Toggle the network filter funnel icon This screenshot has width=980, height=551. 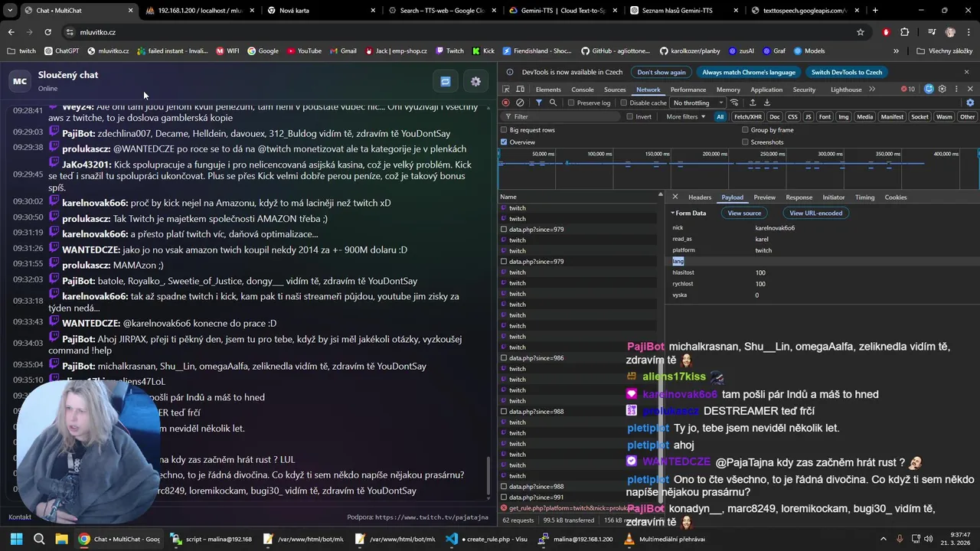pos(539,103)
